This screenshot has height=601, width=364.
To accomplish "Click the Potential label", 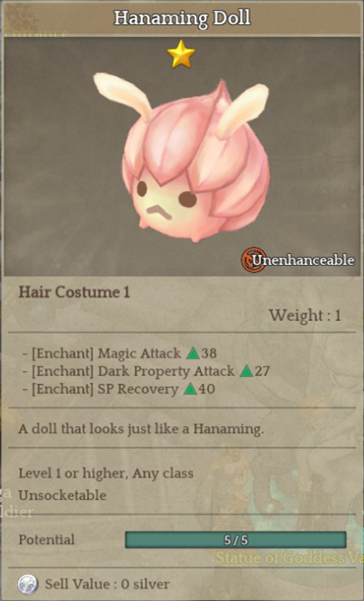I will click(47, 540).
